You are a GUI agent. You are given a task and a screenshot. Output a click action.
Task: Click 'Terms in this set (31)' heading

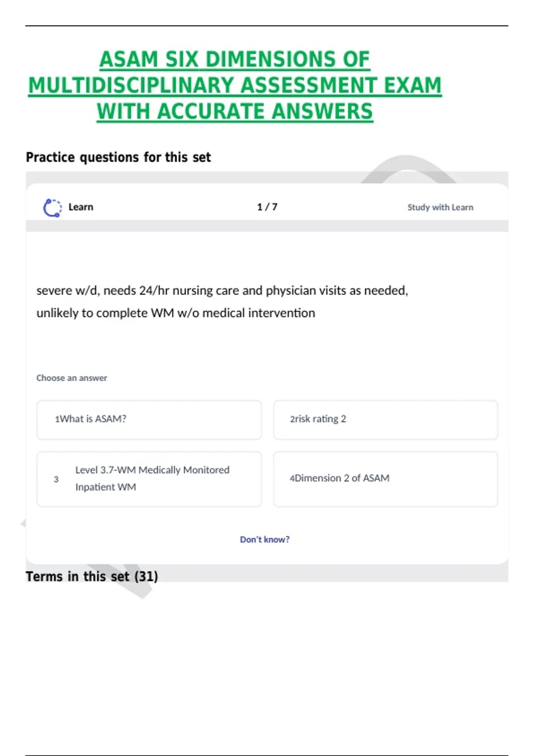[92, 576]
